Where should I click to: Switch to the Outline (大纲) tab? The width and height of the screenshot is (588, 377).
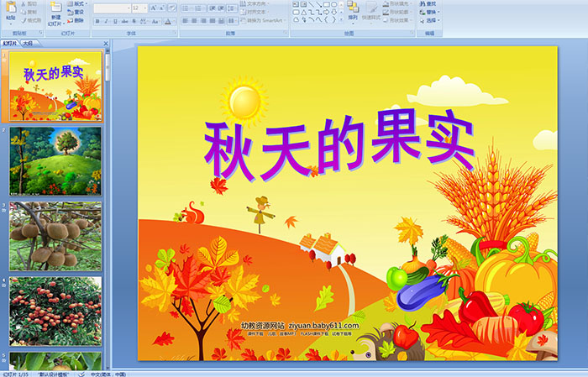click(x=29, y=43)
